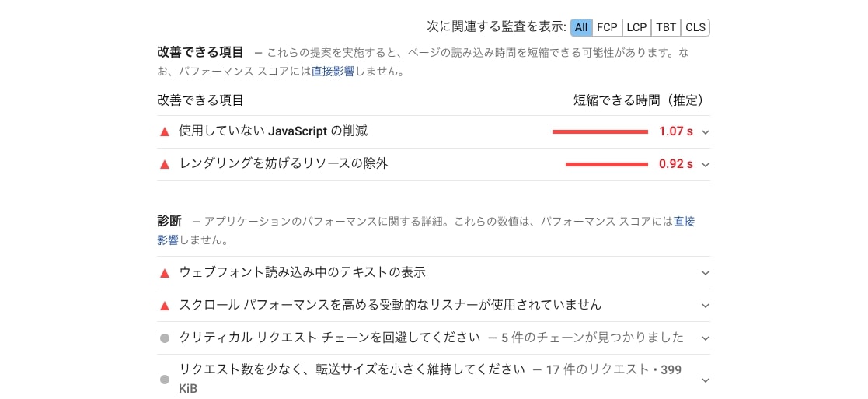
Task: Click the 1.07 s savings red bar
Action: pyautogui.click(x=600, y=132)
